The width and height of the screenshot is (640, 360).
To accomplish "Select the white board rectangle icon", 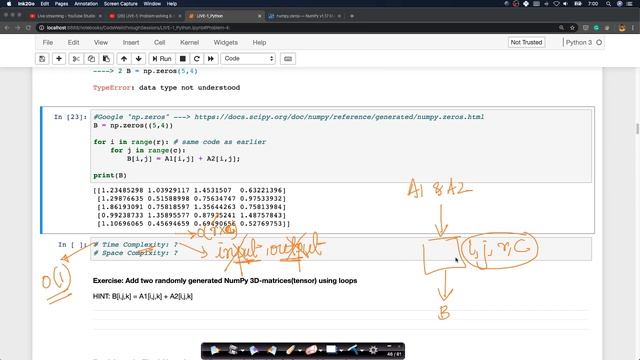I will click(331, 350).
